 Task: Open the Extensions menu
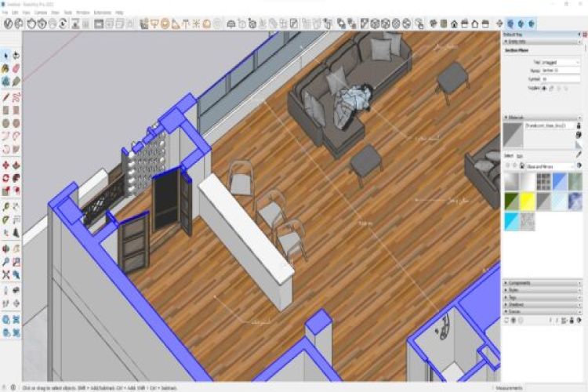coord(102,13)
